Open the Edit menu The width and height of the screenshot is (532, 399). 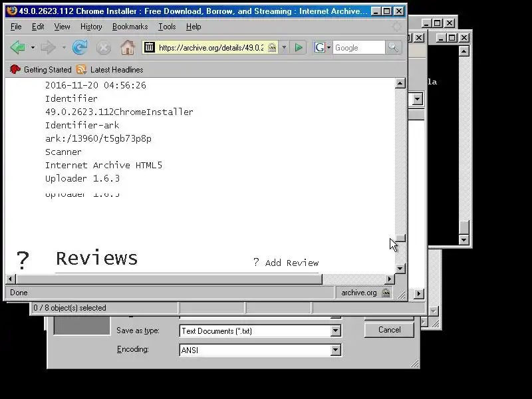[38, 27]
